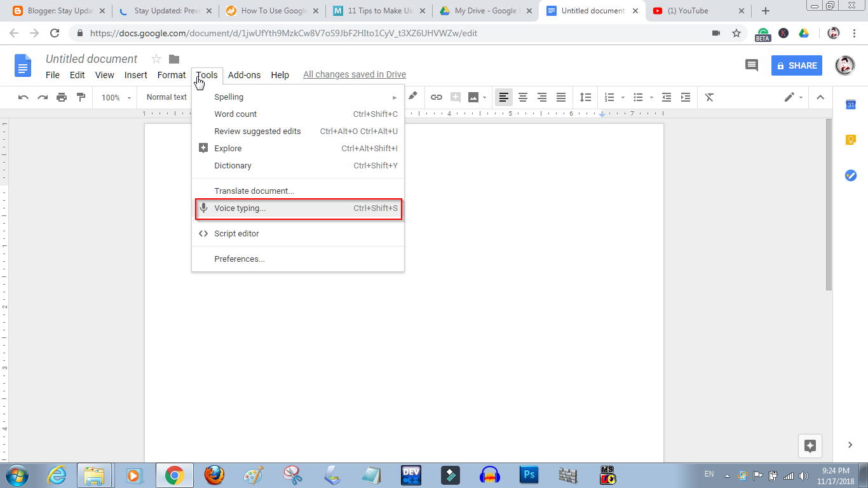Open Photoshop from the taskbar
Image resolution: width=868 pixels, height=488 pixels.
pos(529,475)
